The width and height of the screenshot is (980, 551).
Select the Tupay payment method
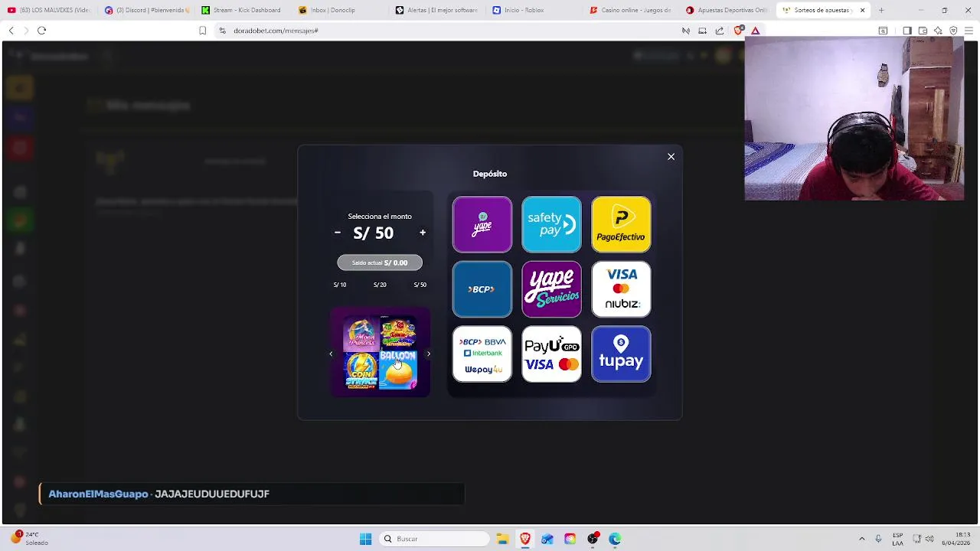tap(621, 354)
